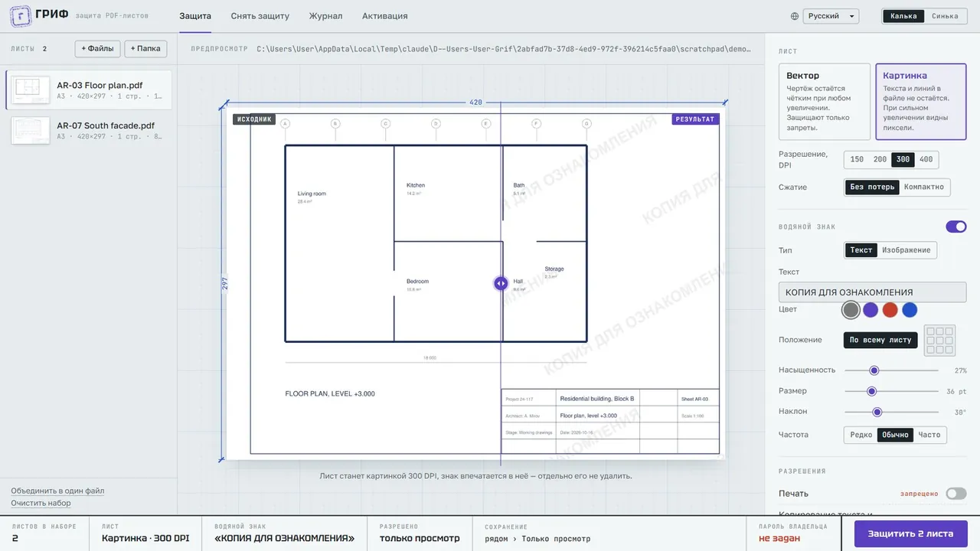This screenshot has width=980, height=551.
Task: Pick the blue watermark color swatch
Action: tap(910, 310)
